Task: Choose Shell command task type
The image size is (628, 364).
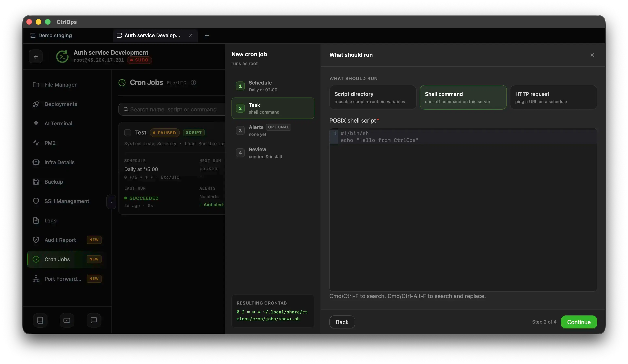Action: (x=463, y=97)
